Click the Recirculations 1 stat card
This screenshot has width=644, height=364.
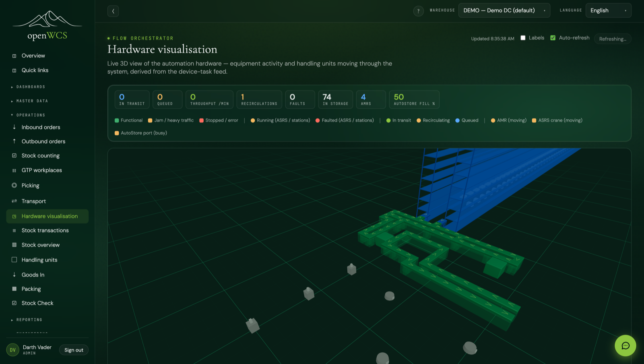coord(259,99)
